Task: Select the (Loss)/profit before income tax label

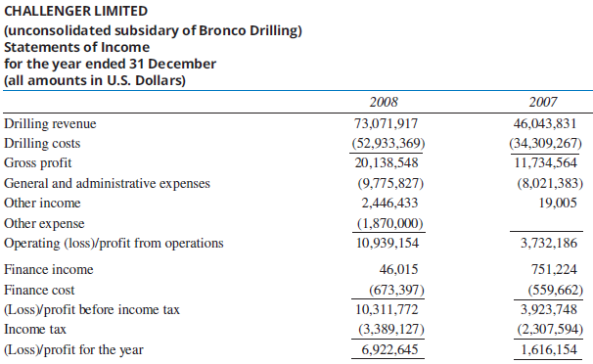Action: pos(92,309)
